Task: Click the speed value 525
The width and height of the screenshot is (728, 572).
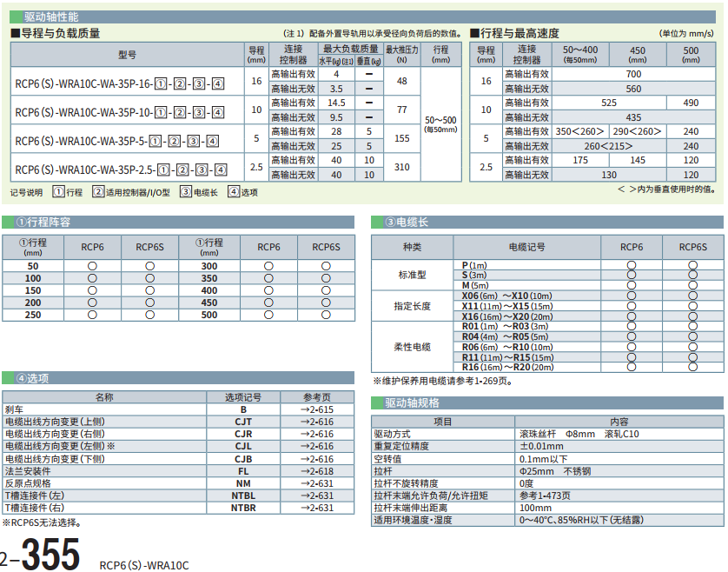Action: point(609,103)
